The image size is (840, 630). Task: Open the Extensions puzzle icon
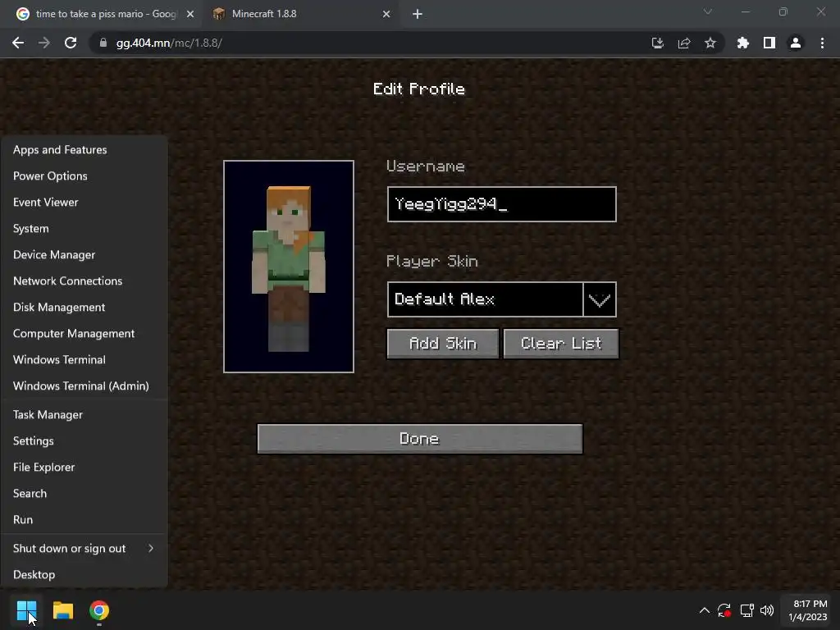[x=743, y=43]
